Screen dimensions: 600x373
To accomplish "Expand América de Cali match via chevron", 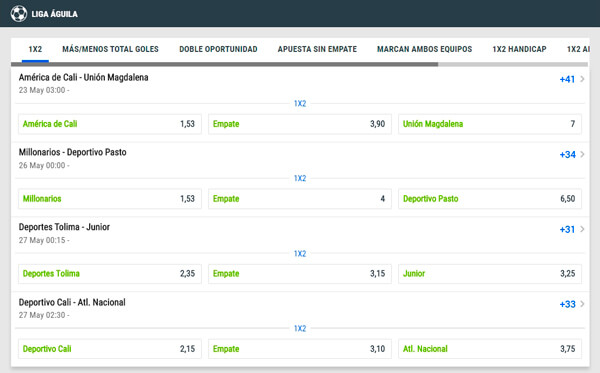I will click(x=582, y=79).
